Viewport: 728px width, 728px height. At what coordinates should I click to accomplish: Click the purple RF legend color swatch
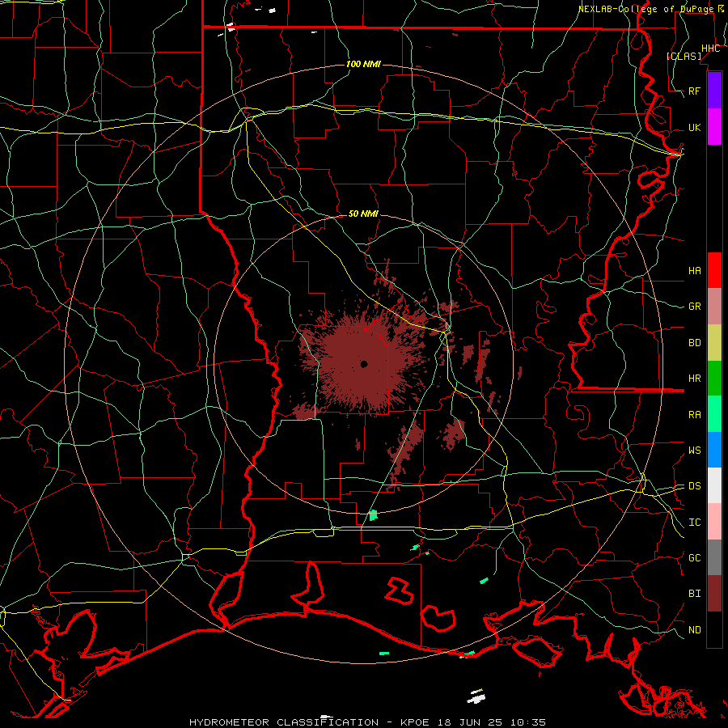tap(714, 91)
